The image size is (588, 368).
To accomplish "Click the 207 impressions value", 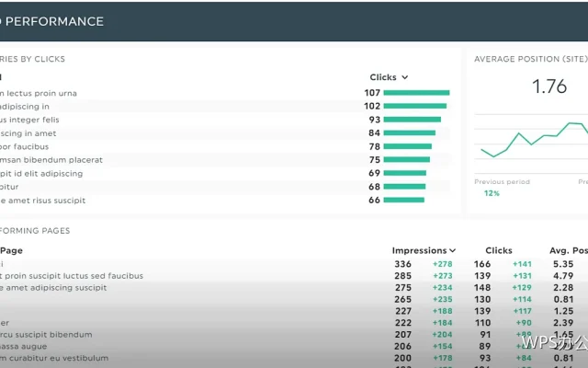I will click(402, 335).
